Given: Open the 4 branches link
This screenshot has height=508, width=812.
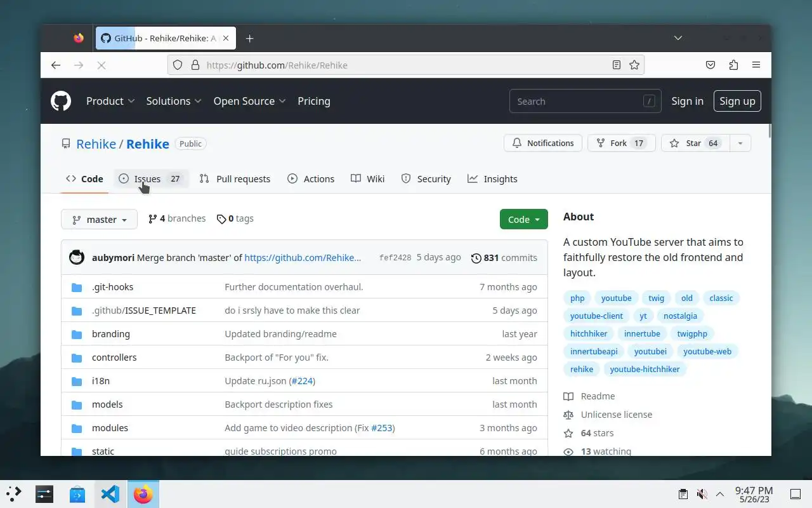Looking at the screenshot, I should click(x=177, y=218).
